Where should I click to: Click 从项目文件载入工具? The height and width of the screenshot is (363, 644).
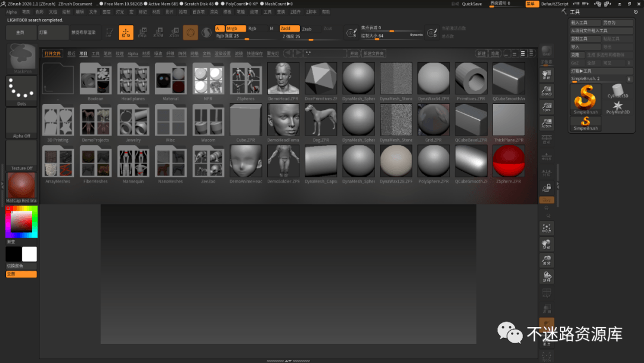click(601, 30)
